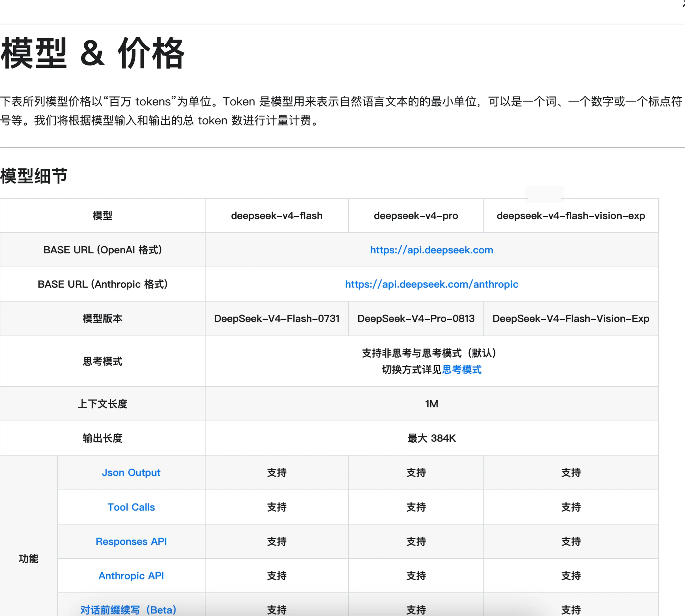Click the 模型细节 section heading
The height and width of the screenshot is (616, 685).
point(34,176)
